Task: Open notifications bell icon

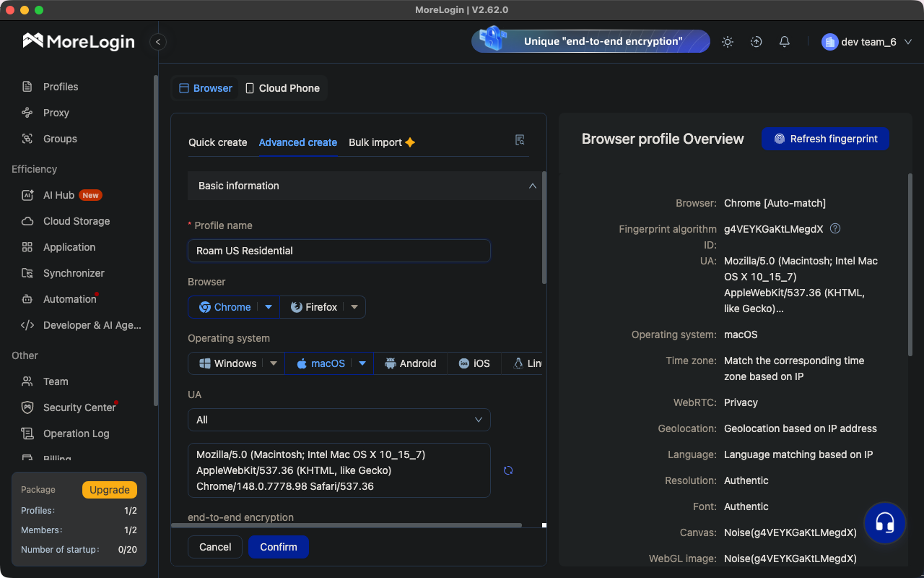Action: tap(785, 42)
